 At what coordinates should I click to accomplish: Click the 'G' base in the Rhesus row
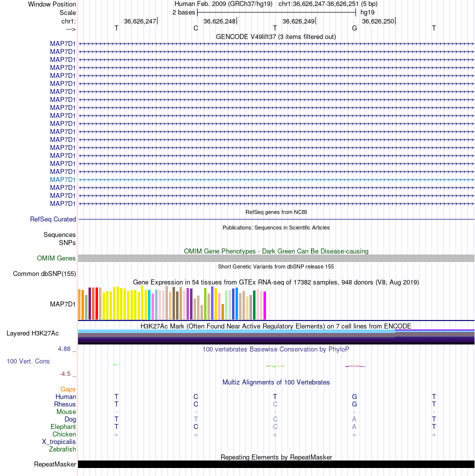pos(354,404)
